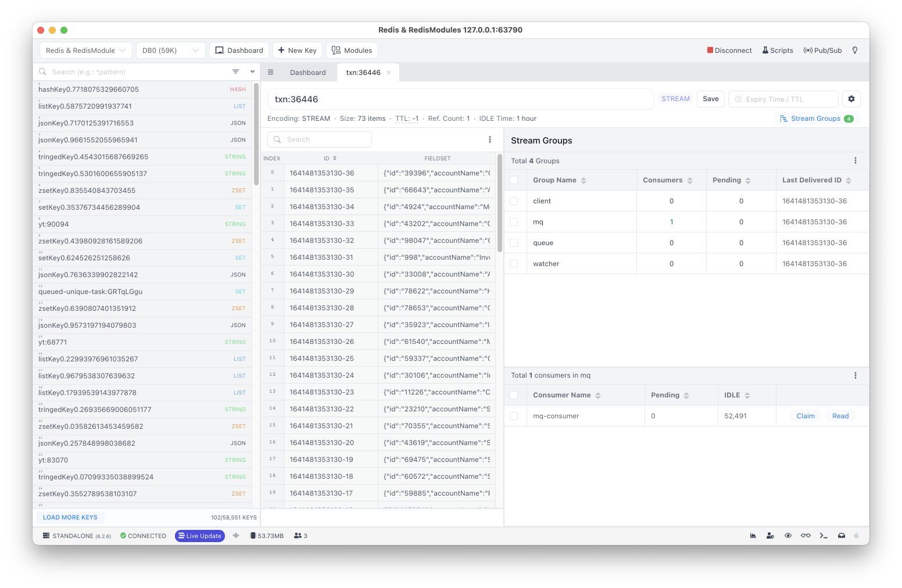Check the watcher group checkbox
This screenshot has height=588, width=902.
pos(514,264)
